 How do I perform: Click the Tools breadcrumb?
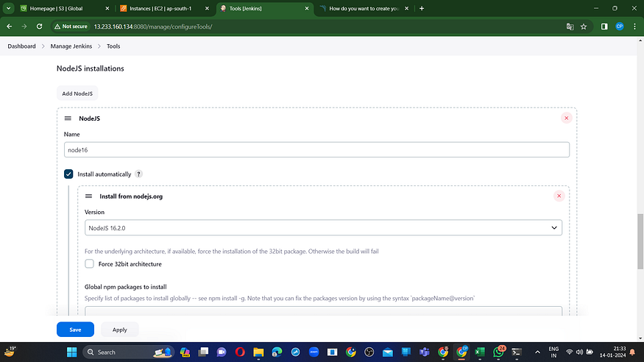click(x=113, y=46)
